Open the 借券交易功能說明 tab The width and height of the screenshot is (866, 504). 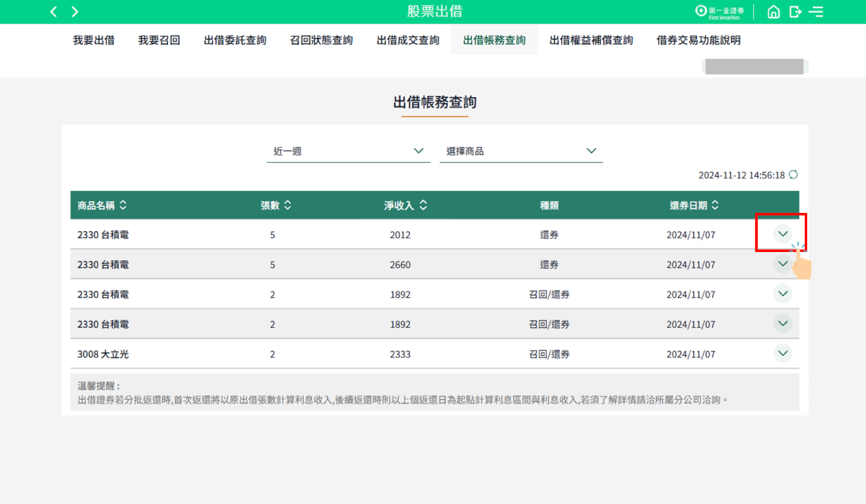click(x=698, y=40)
